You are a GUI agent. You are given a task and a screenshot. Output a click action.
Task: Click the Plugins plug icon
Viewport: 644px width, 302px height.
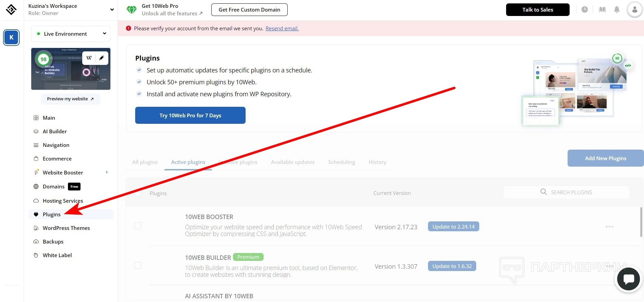[x=36, y=214]
